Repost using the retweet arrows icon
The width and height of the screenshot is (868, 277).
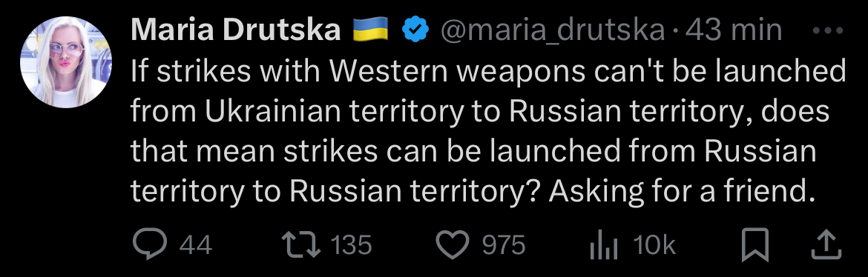302,244
